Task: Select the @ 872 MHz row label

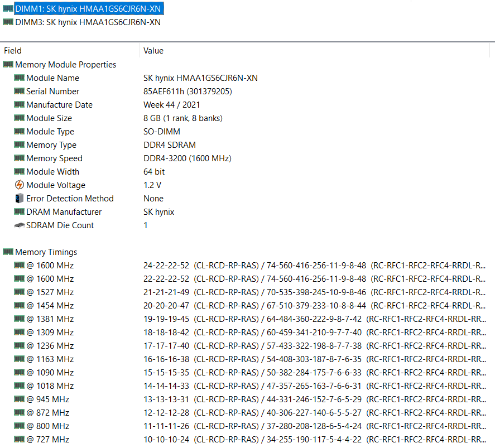Action: [x=47, y=413]
